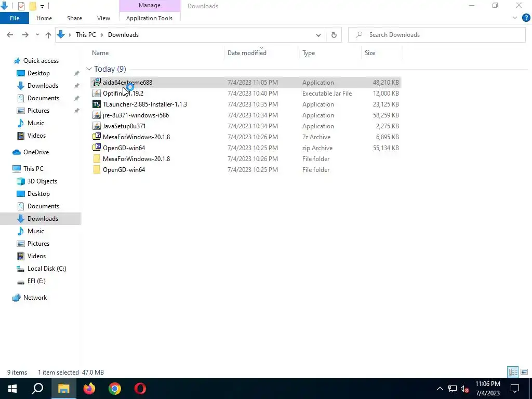This screenshot has width=532, height=399.
Task: Switch to details view layout icon
Action: pos(513,372)
